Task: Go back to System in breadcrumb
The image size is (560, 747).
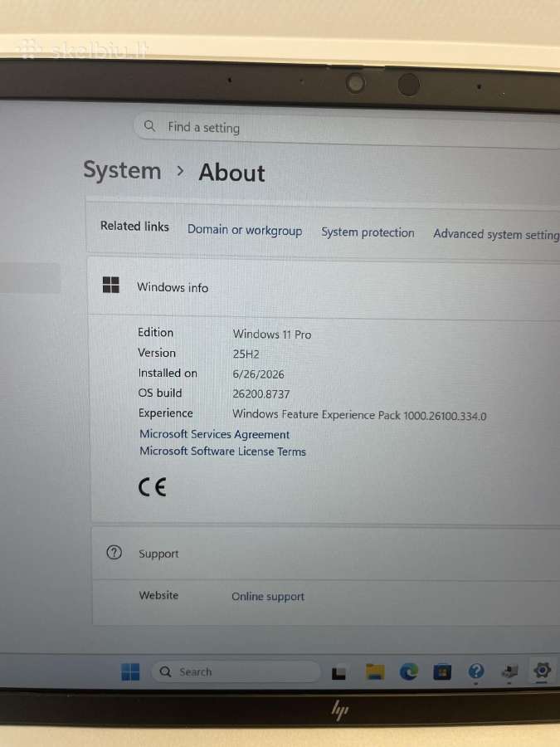Action: click(x=123, y=170)
